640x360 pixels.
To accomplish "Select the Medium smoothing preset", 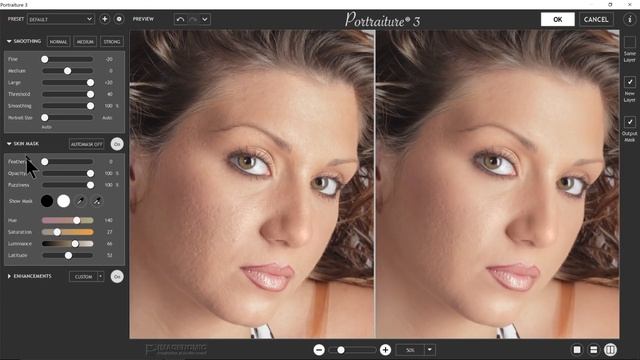I will (x=85, y=42).
